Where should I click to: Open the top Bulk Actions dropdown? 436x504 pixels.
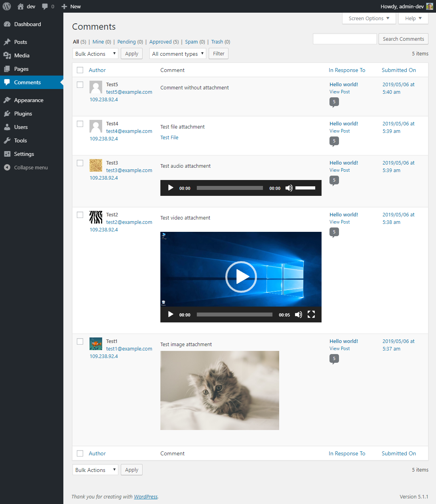(95, 54)
